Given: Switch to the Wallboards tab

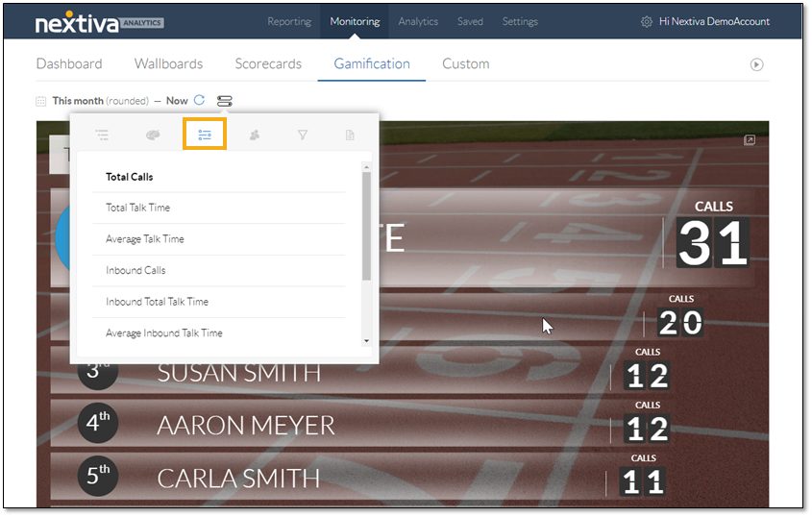Looking at the screenshot, I should click(169, 63).
